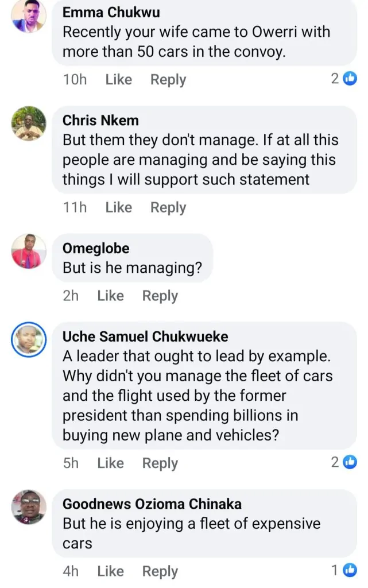
Task: Like Chris Nkem's comment
Action: pos(118,207)
